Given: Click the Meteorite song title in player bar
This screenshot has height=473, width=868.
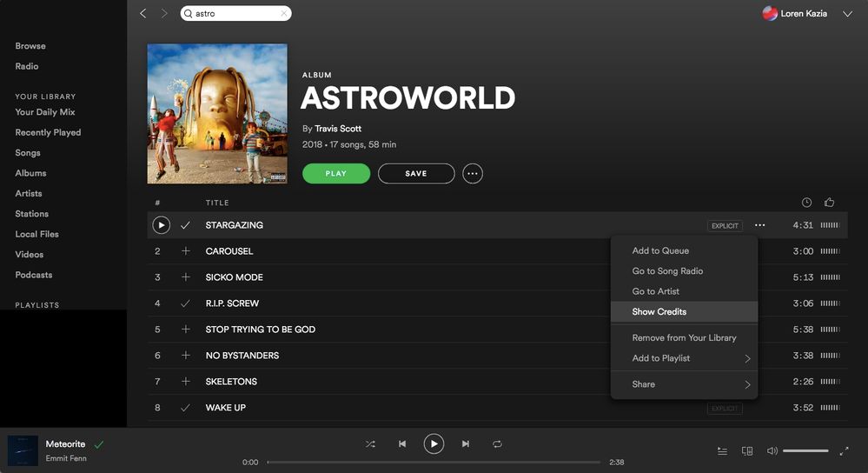Looking at the screenshot, I should (65, 443).
